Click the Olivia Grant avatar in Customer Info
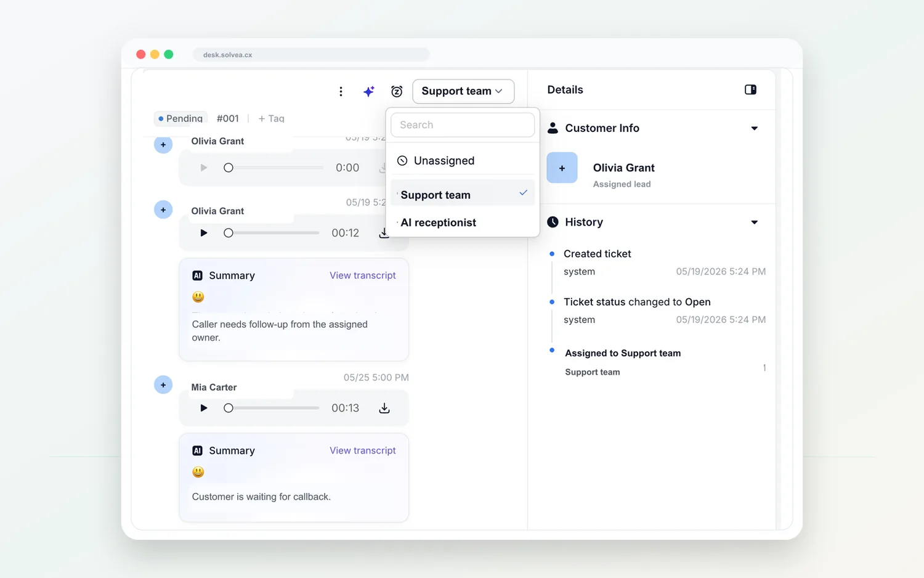 [x=562, y=168]
